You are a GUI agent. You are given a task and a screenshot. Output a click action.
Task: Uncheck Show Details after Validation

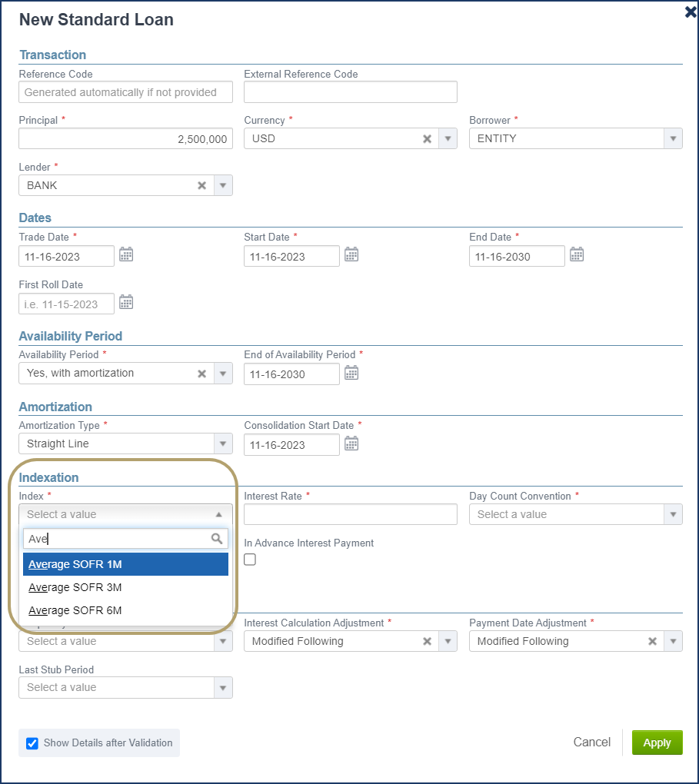(32, 743)
